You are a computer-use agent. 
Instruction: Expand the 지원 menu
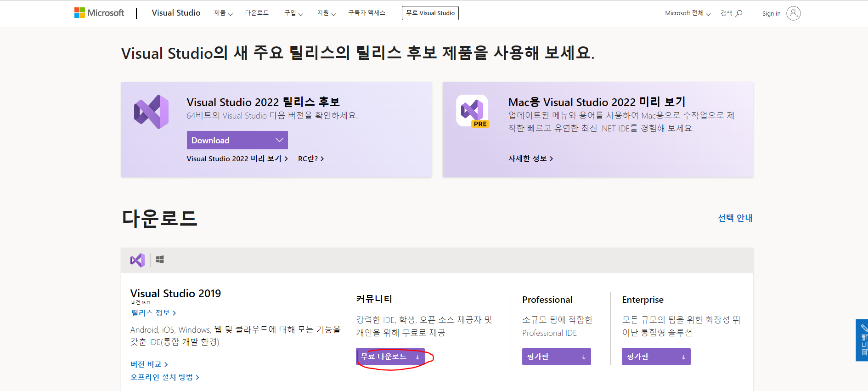pos(326,13)
